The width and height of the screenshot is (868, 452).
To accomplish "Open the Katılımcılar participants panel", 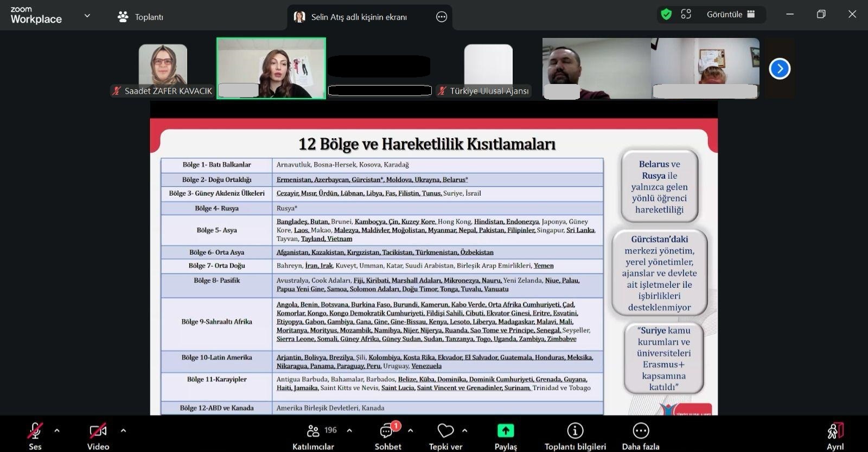I will (314, 431).
